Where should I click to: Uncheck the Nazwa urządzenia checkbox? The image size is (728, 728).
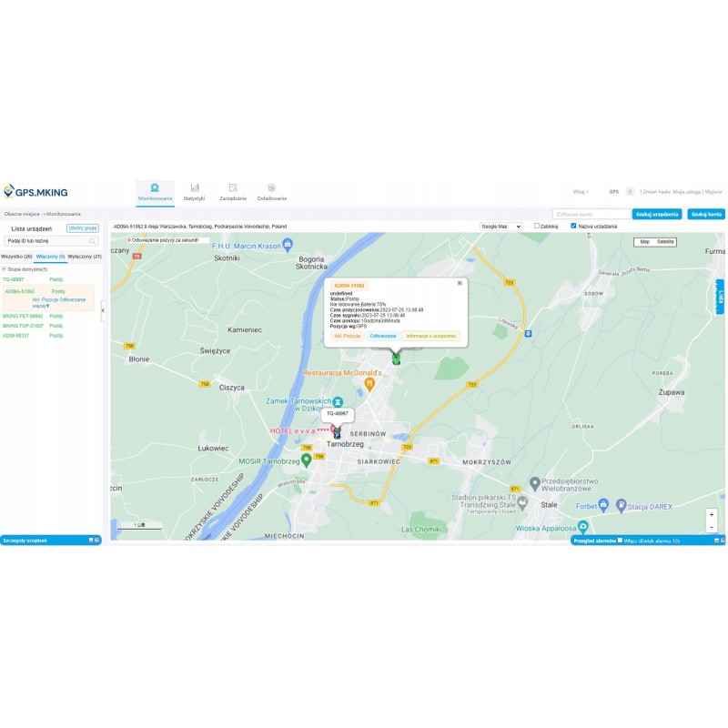(x=573, y=226)
